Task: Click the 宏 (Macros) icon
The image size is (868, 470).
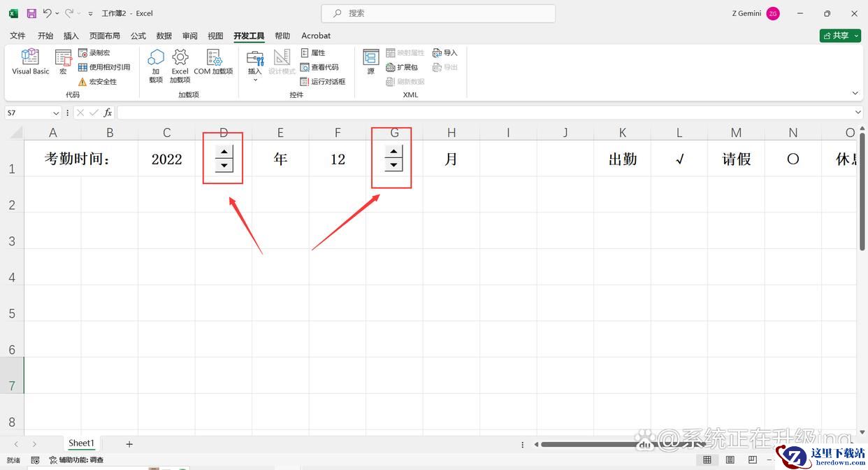Action: (x=63, y=62)
